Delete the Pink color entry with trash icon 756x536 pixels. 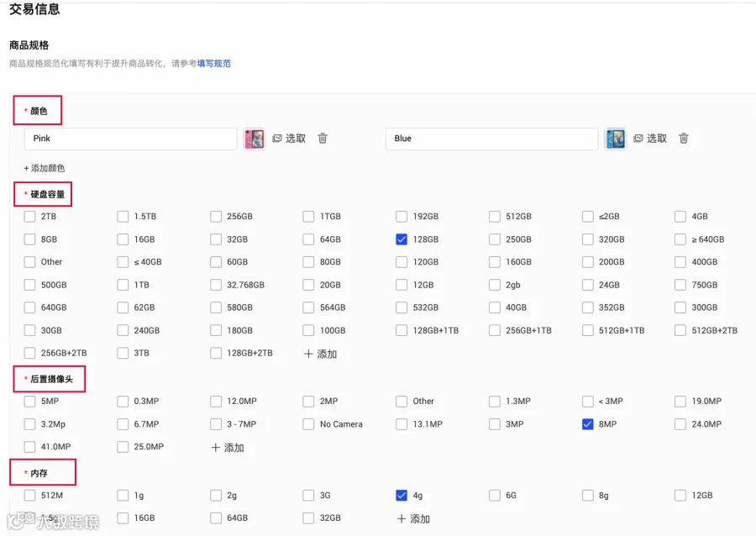(x=323, y=139)
